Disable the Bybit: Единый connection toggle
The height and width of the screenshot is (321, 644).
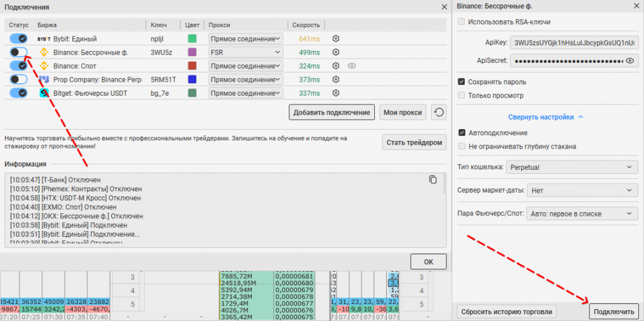(x=18, y=38)
